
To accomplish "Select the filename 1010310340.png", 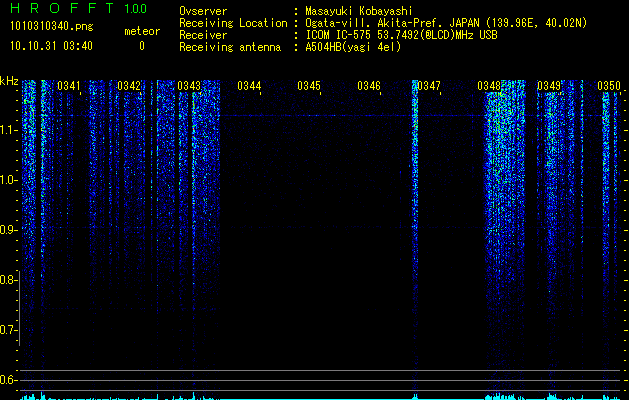I will click(x=52, y=27).
